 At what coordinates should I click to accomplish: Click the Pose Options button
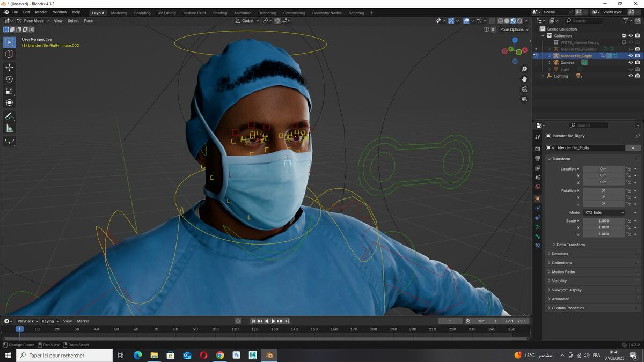(511, 29)
